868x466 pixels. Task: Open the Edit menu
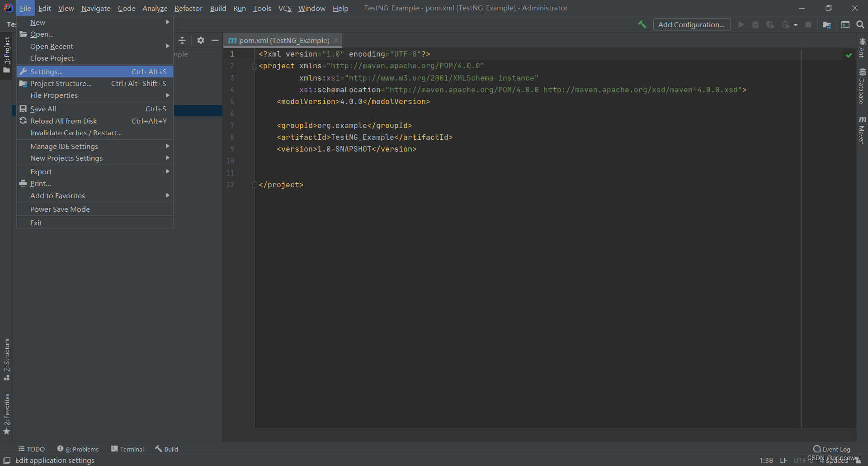pyautogui.click(x=44, y=8)
